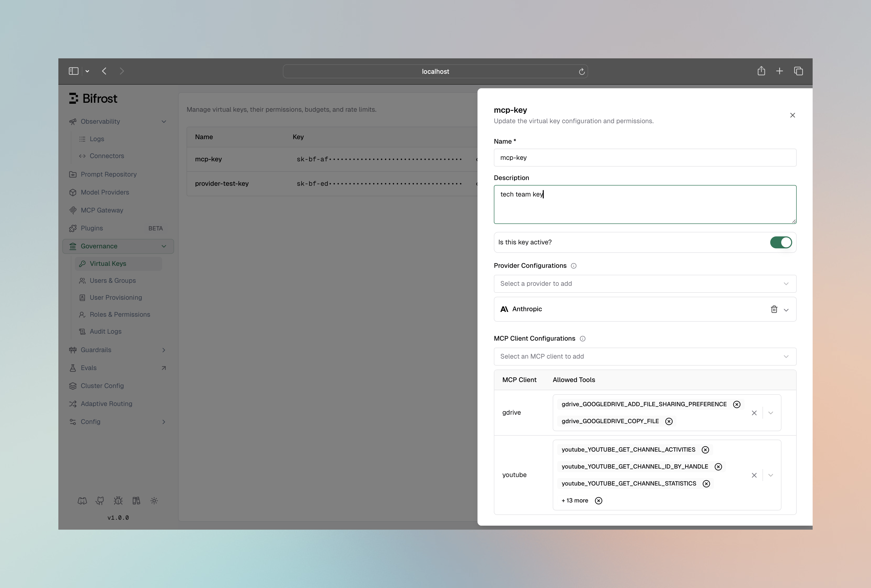871x588 pixels.
Task: Remove the gdrive_GOOGLEDRIVE_COPY_FILE tool
Action: click(669, 421)
